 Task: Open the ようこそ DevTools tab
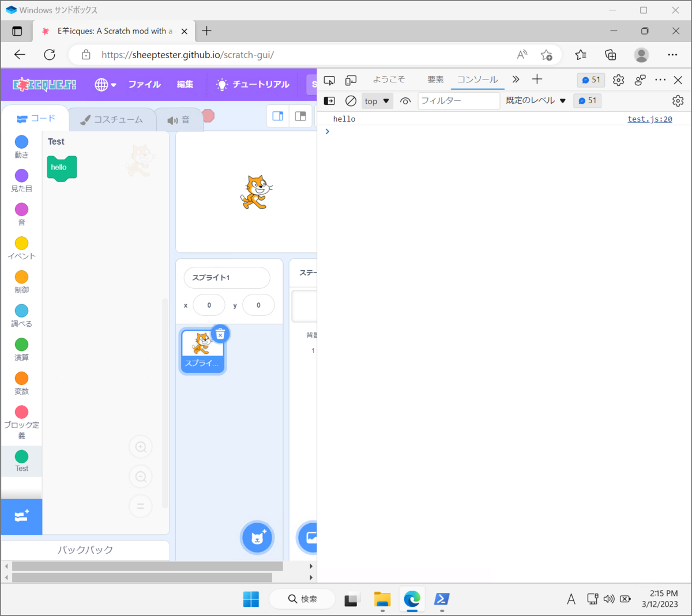click(389, 80)
